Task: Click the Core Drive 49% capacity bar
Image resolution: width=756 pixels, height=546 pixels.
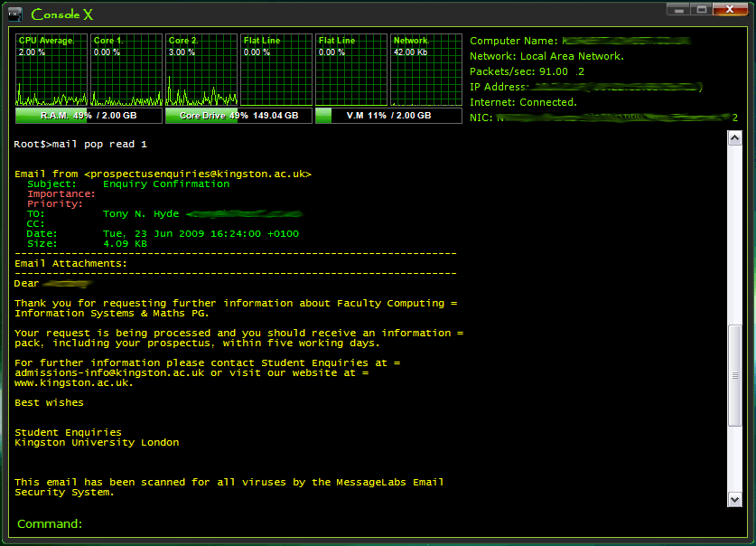Action: coord(238,116)
